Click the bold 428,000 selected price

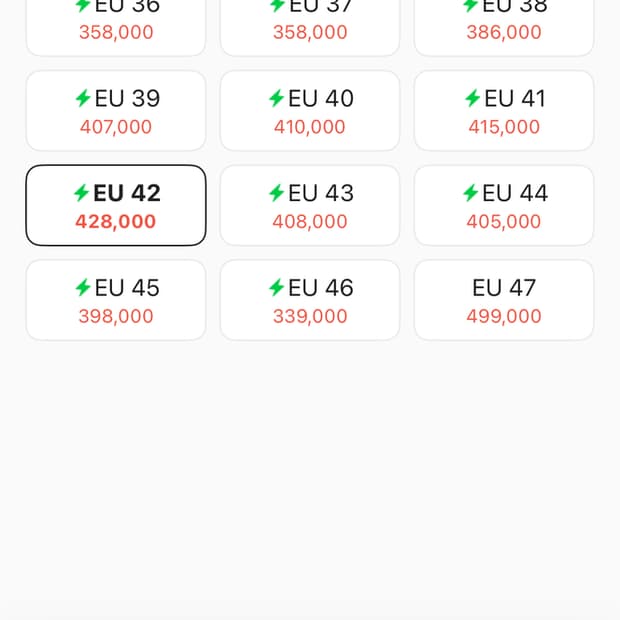coord(116,221)
